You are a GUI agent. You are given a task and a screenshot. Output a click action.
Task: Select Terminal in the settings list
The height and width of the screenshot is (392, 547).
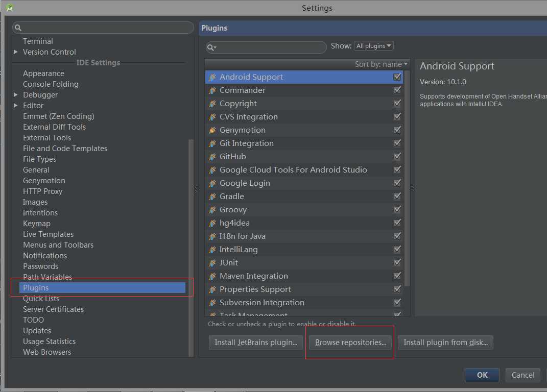point(38,41)
